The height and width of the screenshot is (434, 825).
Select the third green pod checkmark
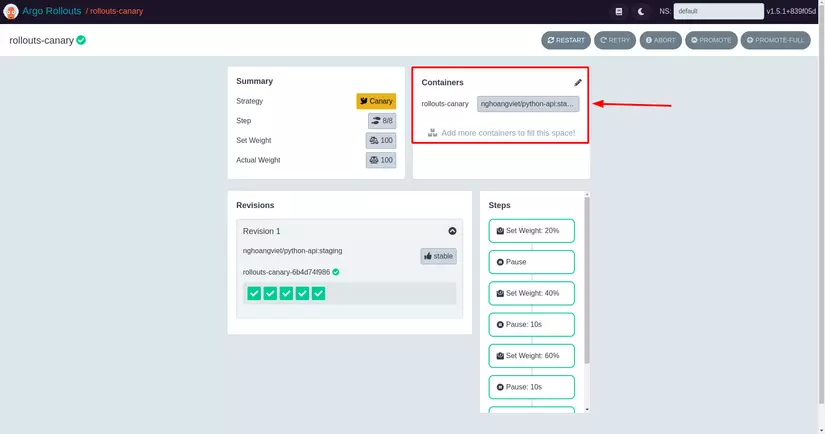286,293
